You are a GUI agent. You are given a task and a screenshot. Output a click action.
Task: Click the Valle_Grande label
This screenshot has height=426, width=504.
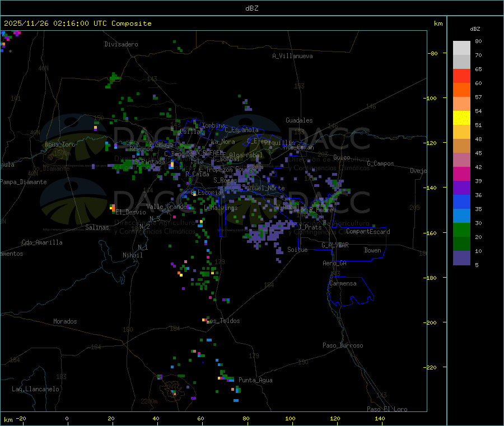[166, 207]
